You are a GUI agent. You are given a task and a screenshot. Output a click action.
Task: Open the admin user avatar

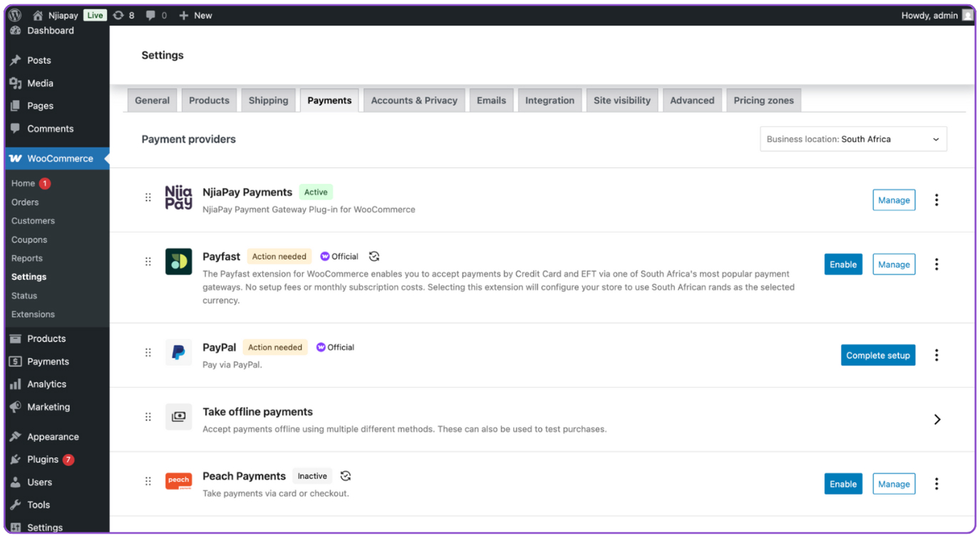(967, 15)
